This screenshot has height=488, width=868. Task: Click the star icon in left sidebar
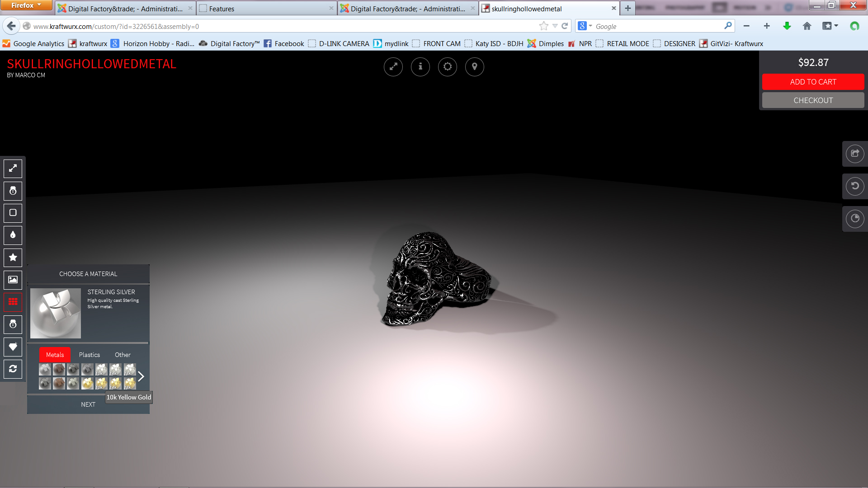pyautogui.click(x=13, y=258)
